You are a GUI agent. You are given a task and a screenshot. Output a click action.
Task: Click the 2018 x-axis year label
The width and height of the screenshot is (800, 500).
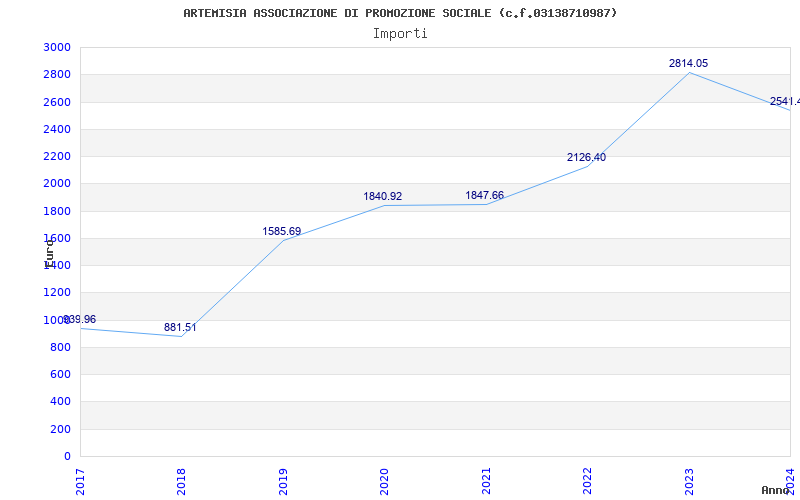click(x=181, y=481)
